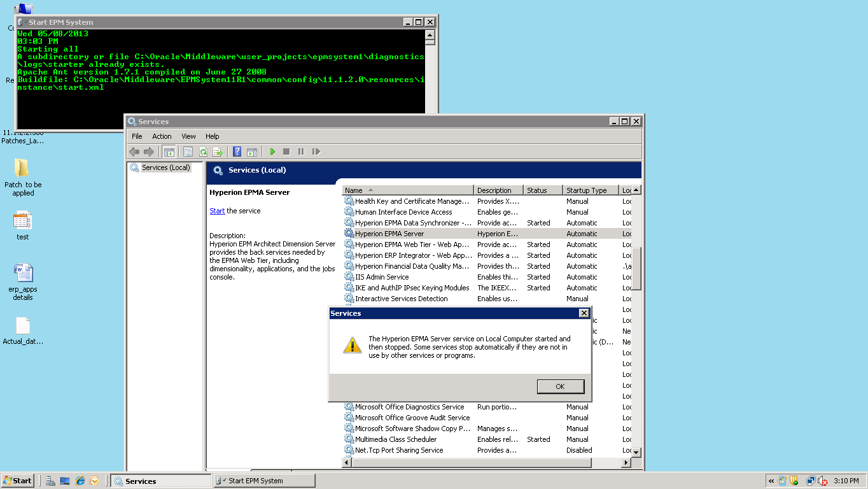Screen dimensions: 868x489
Task: Toggle the Show/Hide Action Pane toolbar icon
Action: pyautogui.click(x=252, y=152)
